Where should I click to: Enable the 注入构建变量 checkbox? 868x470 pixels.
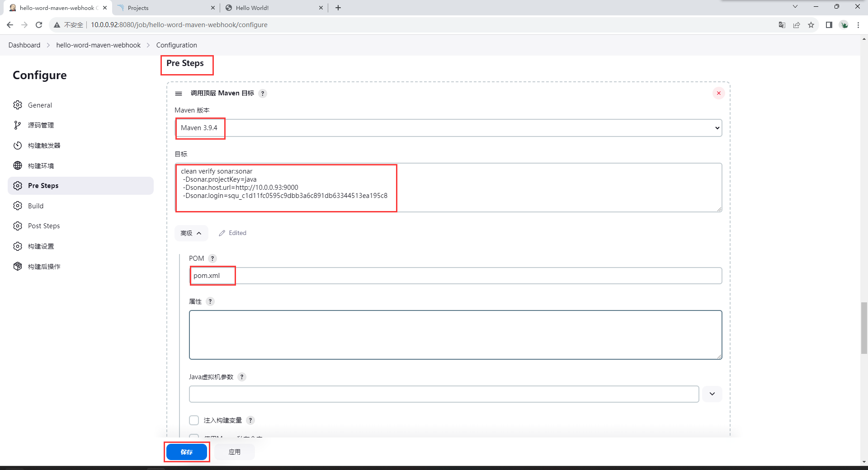[x=194, y=420]
